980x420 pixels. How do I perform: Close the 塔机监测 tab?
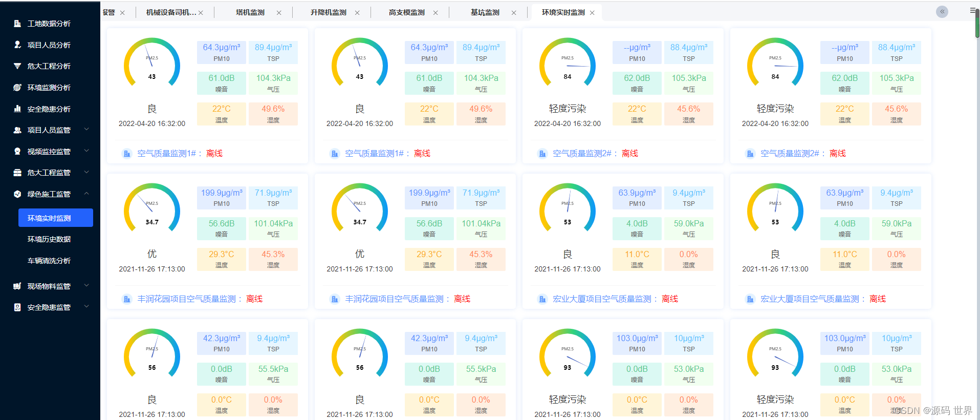(x=279, y=13)
